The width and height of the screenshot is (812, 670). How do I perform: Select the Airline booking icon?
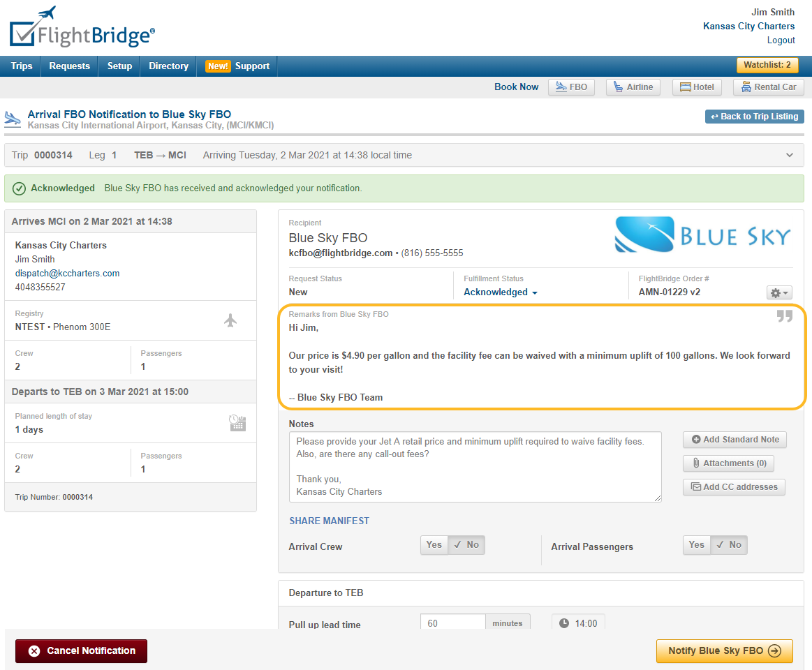pyautogui.click(x=633, y=87)
